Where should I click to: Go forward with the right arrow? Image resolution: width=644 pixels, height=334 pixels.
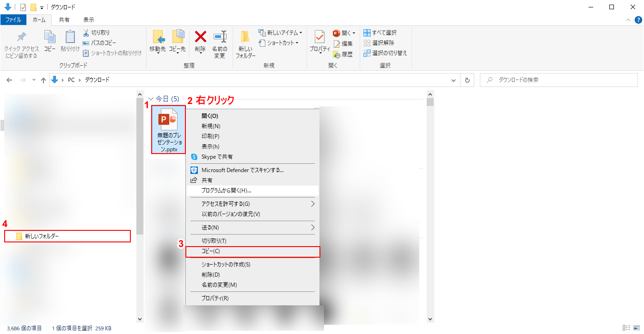coord(23,80)
